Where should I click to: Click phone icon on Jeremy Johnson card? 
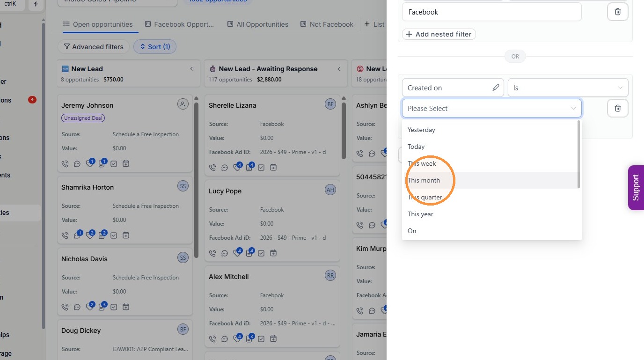[x=65, y=164]
